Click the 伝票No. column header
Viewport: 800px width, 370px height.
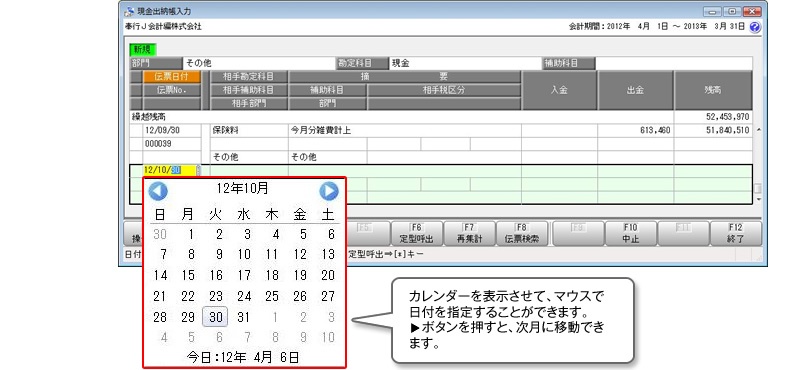pos(172,90)
